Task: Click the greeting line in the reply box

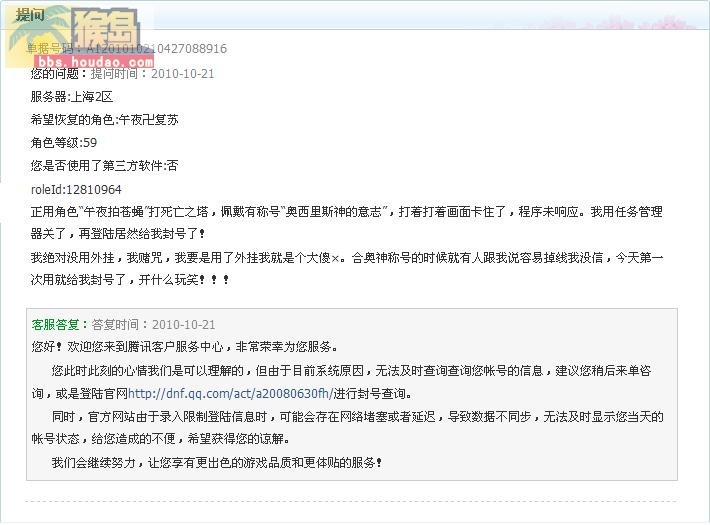Action: [185, 347]
